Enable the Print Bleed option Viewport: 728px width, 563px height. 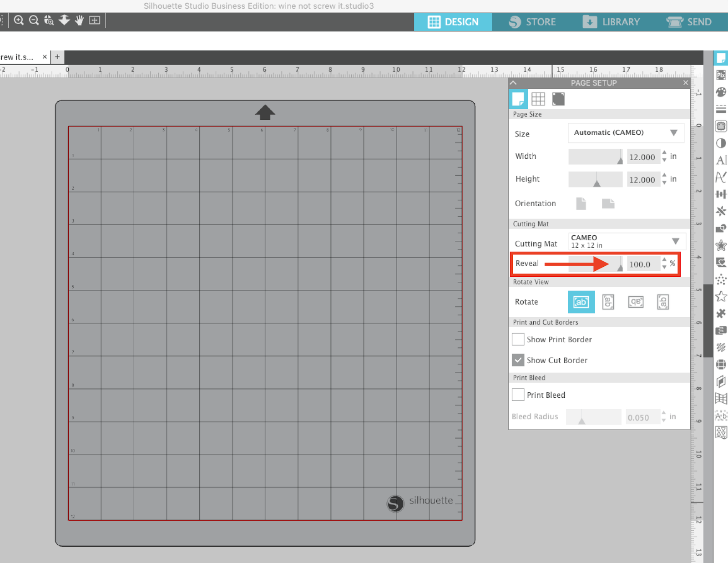(518, 395)
